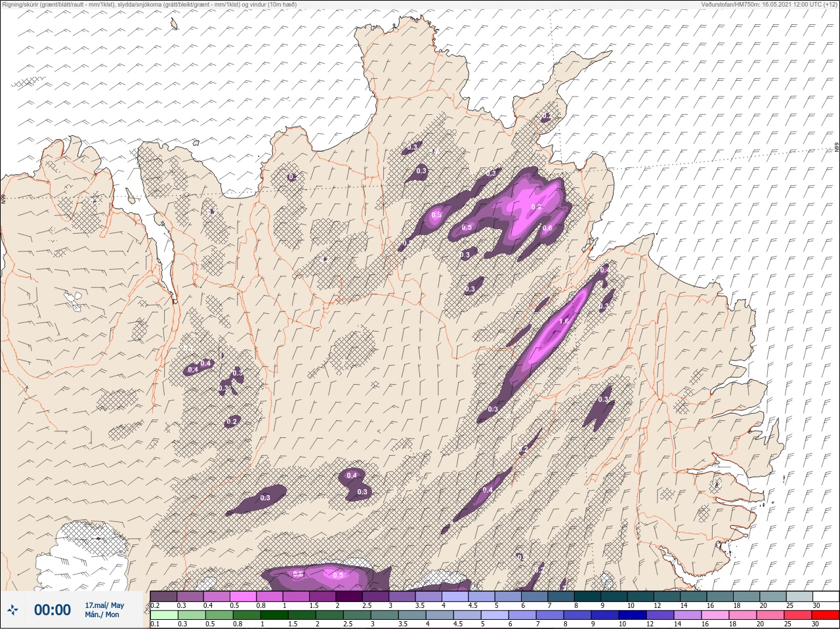The width and height of the screenshot is (840, 629).
Task: Click the '0.2' label on upper legend row
Action: [155, 605]
